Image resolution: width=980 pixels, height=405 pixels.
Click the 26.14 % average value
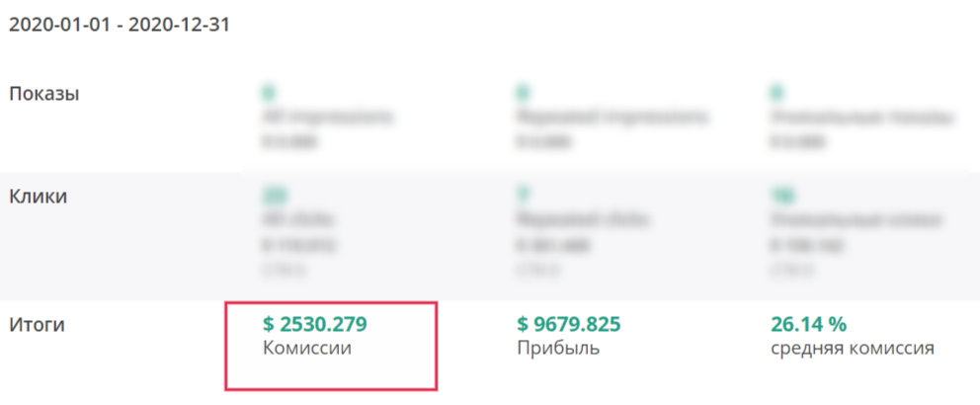pyautogui.click(x=808, y=324)
